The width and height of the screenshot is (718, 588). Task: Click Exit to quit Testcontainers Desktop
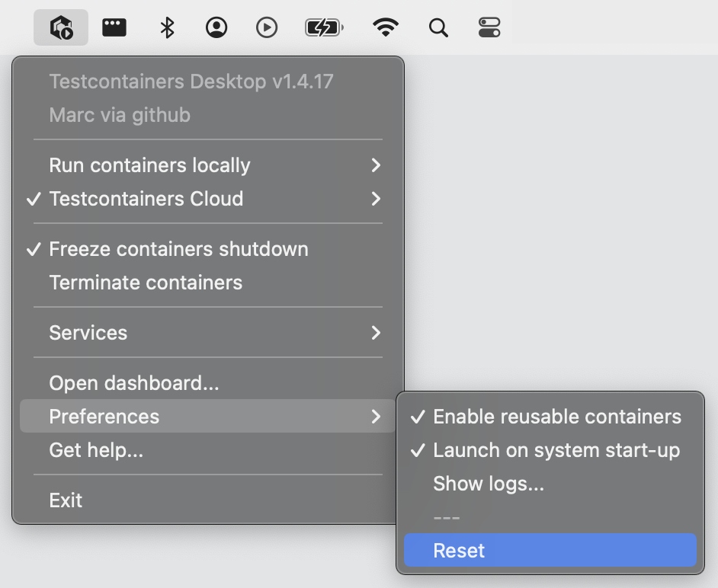[65, 500]
